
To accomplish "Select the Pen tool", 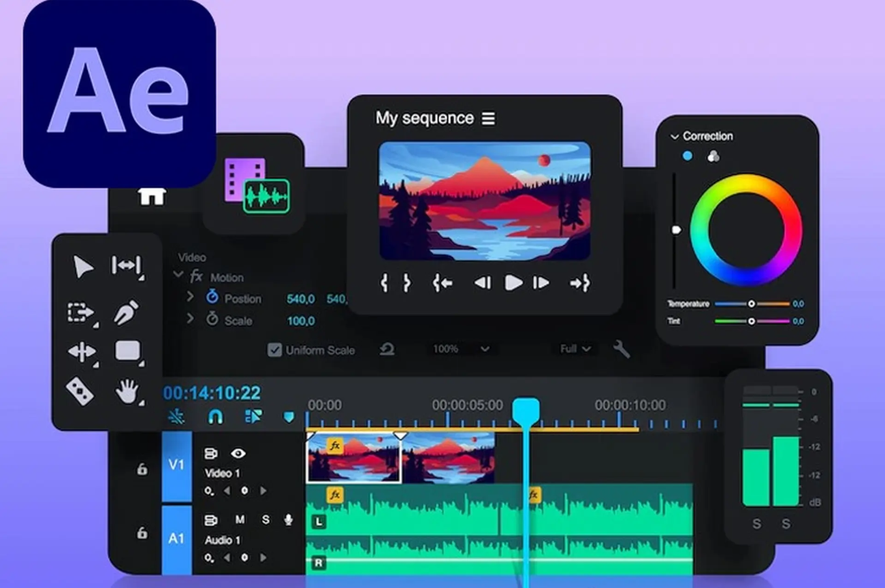I will pos(127,312).
